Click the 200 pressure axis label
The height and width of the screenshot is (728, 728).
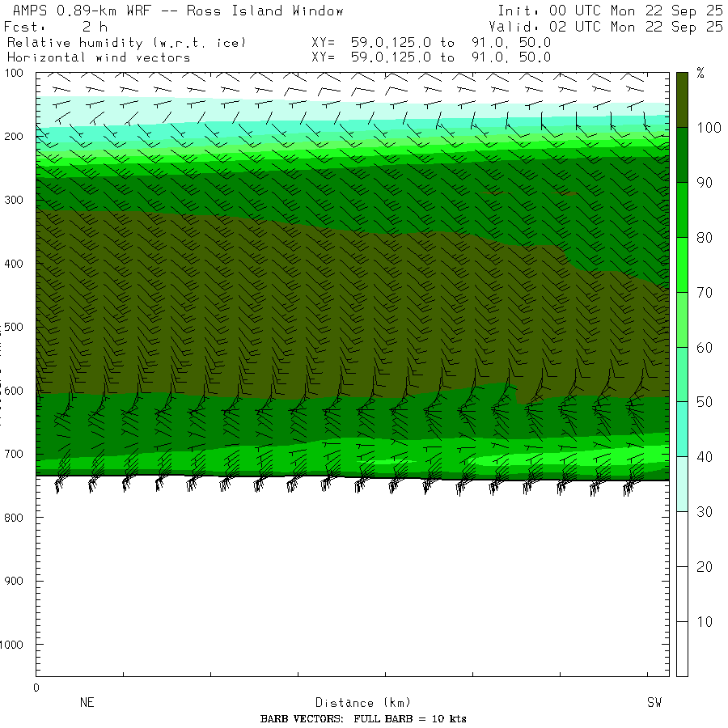tap(14, 137)
